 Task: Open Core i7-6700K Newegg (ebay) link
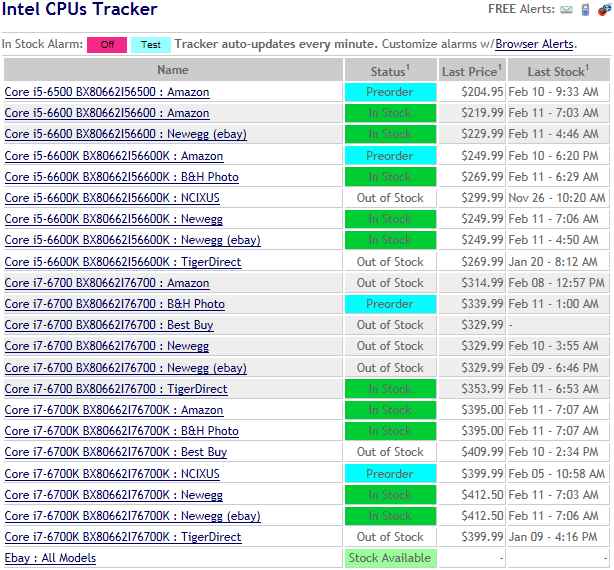[132, 516]
